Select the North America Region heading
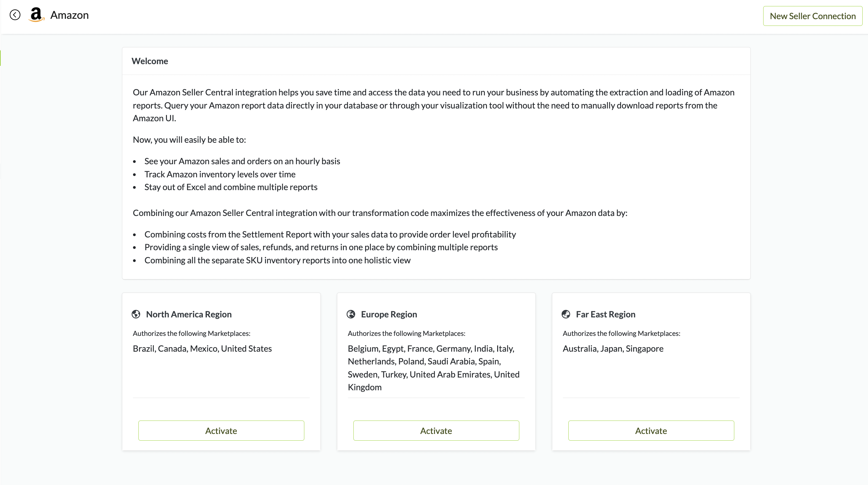 pos(189,314)
